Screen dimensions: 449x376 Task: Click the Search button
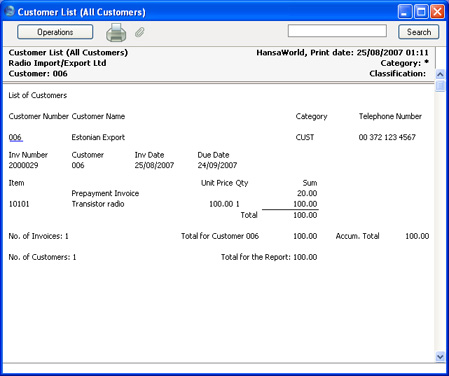pos(419,32)
